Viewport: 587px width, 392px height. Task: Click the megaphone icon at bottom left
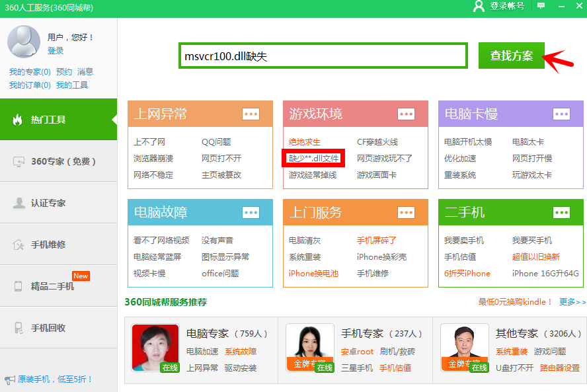[9, 380]
